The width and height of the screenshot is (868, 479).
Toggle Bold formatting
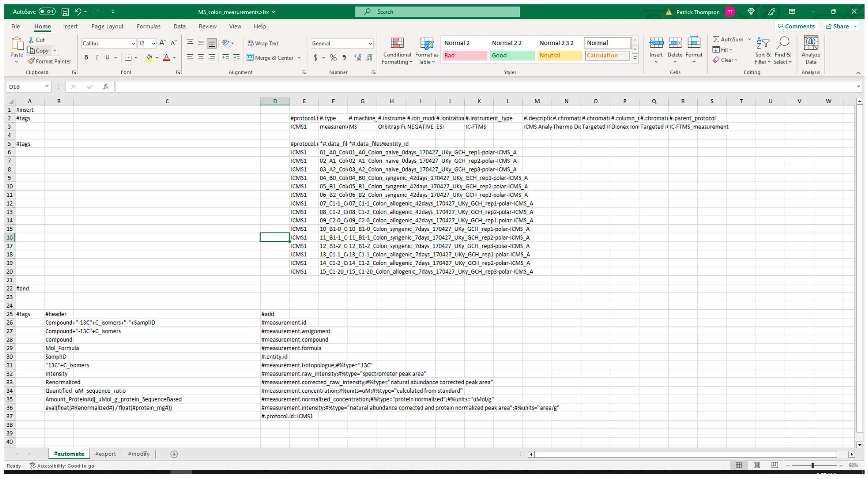(86, 58)
